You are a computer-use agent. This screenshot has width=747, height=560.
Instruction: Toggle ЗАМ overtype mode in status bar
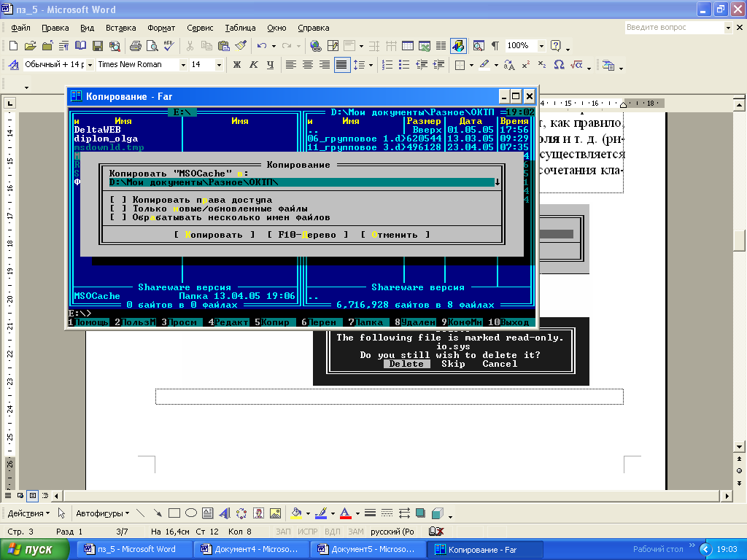(355, 532)
